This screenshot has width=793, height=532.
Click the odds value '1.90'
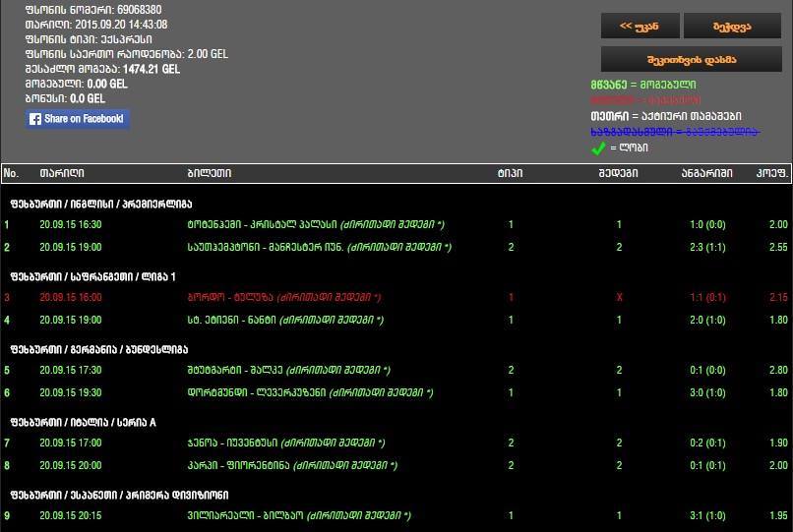pyautogui.click(x=778, y=443)
